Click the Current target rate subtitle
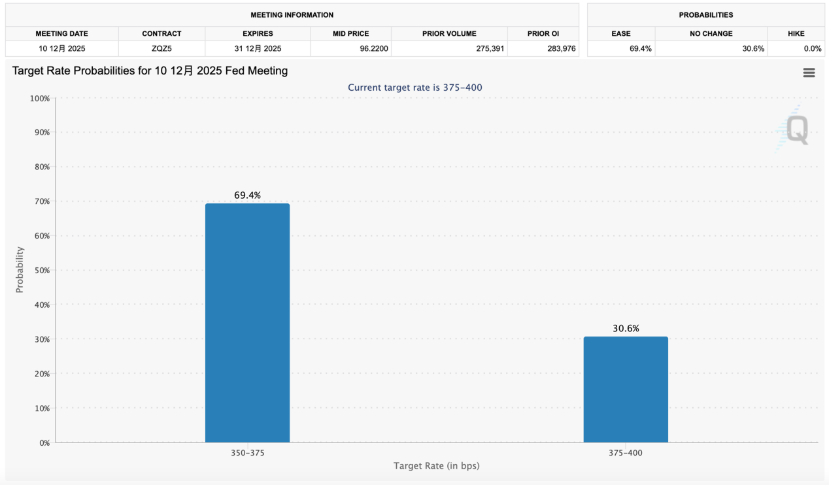This screenshot has height=486, width=829. 415,87
